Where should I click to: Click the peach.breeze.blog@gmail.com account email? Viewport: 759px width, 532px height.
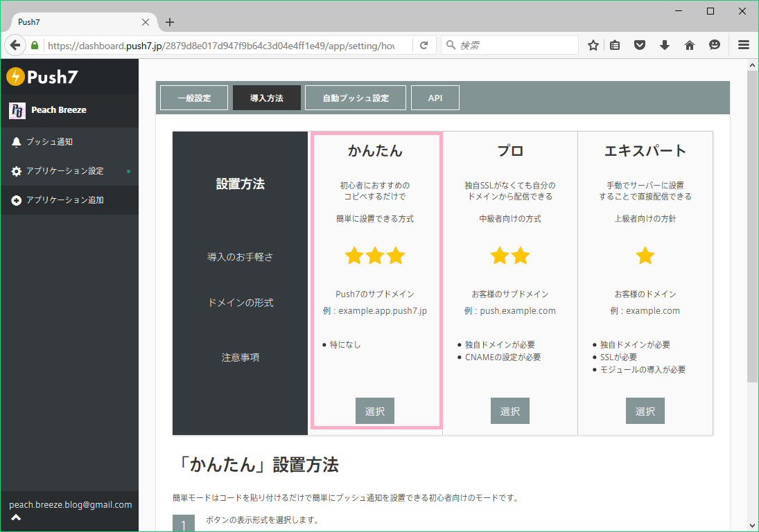coord(70,504)
